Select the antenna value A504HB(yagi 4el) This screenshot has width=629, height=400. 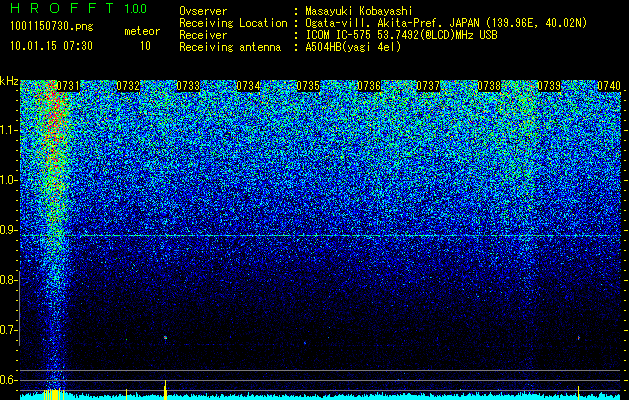[x=353, y=47]
